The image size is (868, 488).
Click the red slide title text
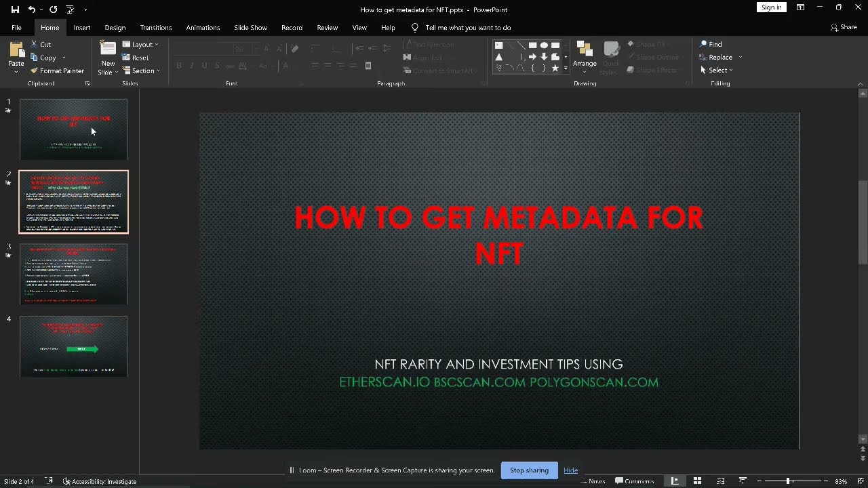[x=499, y=235]
